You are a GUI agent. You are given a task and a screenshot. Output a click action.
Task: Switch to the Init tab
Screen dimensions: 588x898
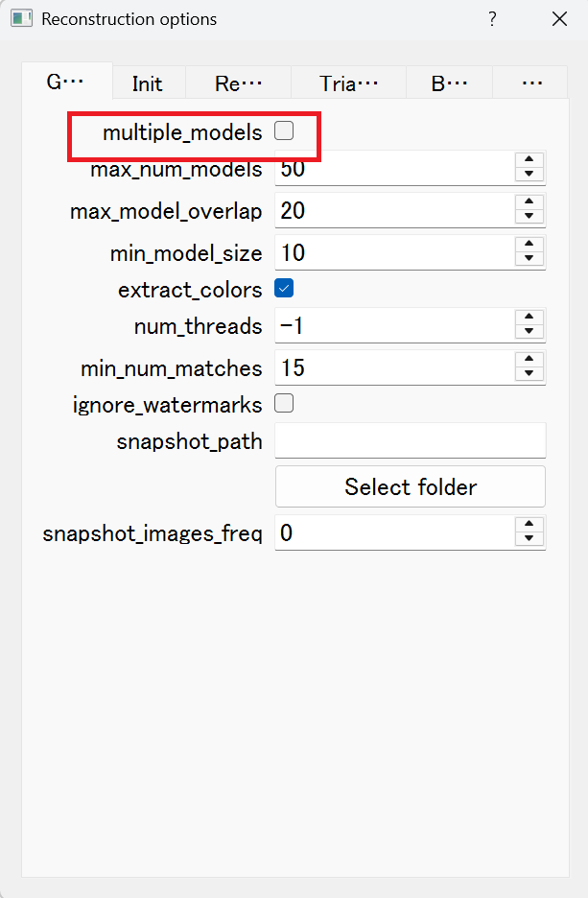[x=148, y=83]
